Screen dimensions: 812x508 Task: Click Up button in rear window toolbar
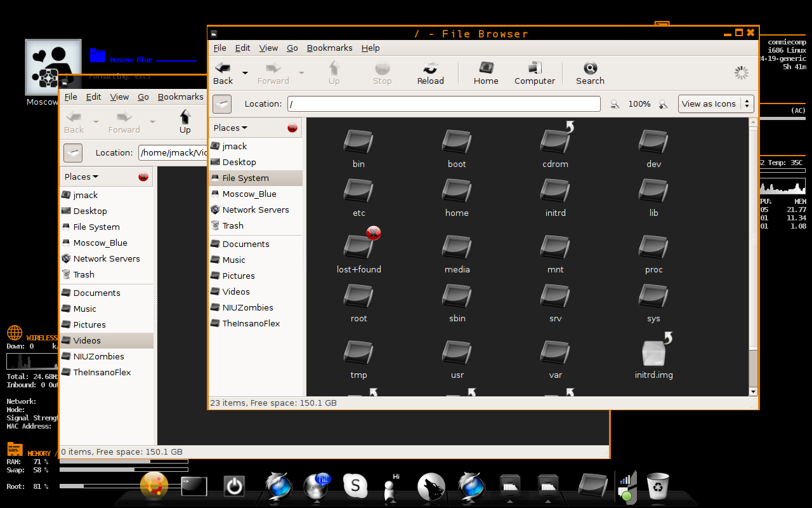pyautogui.click(x=185, y=121)
